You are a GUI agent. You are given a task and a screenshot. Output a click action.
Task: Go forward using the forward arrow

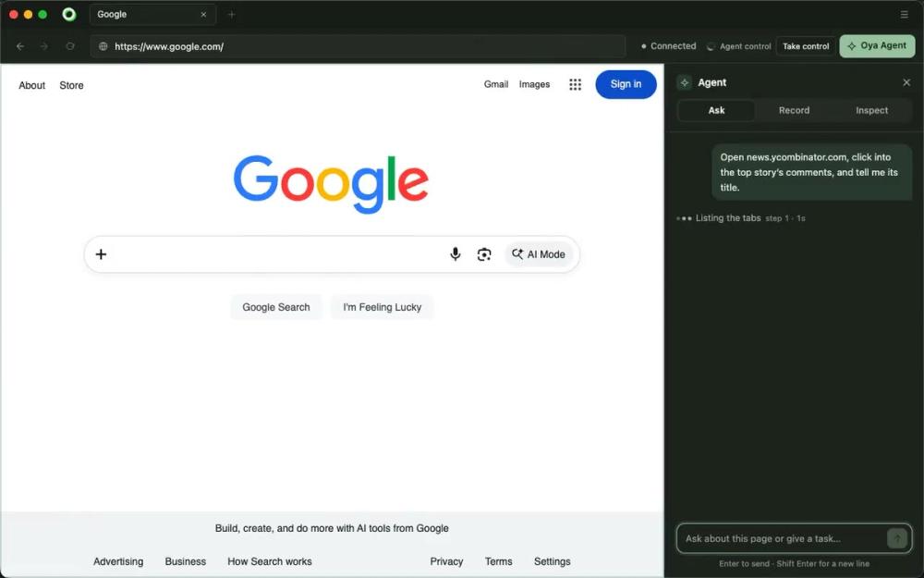click(44, 46)
